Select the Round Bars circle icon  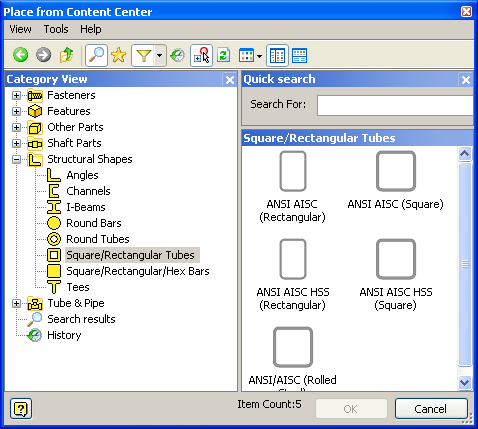(54, 223)
